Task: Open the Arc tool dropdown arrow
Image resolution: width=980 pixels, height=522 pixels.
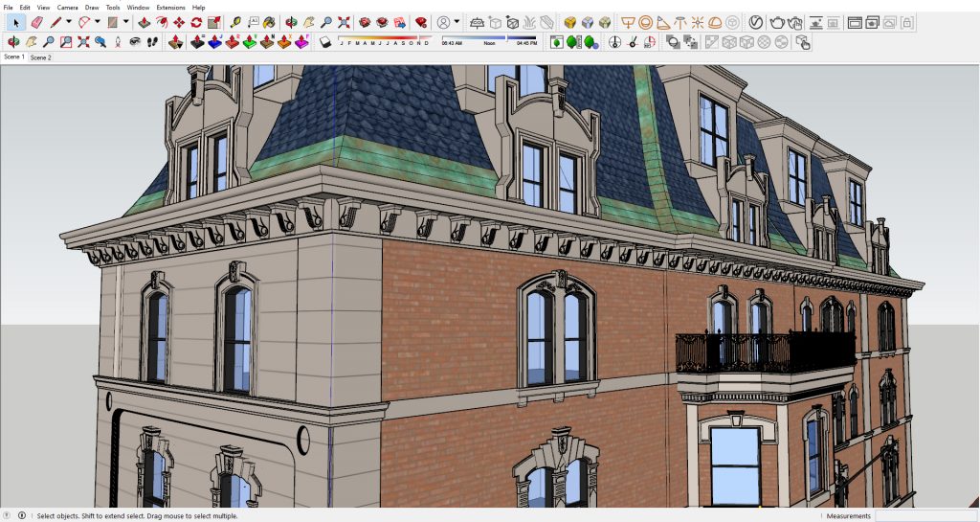Action: [x=97, y=21]
